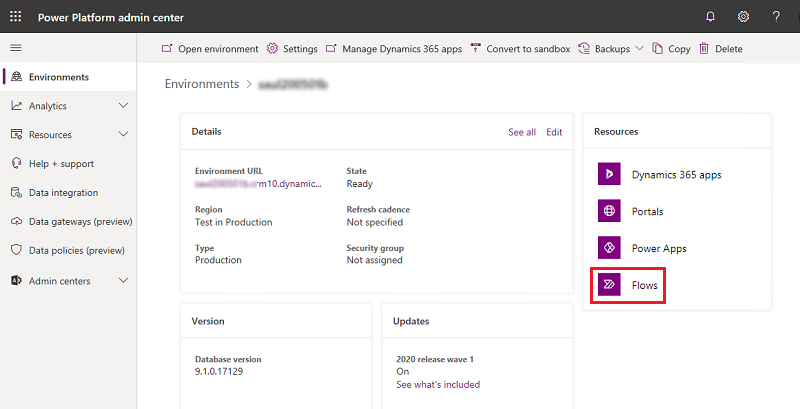Image resolution: width=800 pixels, height=409 pixels.
Task: Select Data policies (preview) in sidebar
Action: click(77, 250)
